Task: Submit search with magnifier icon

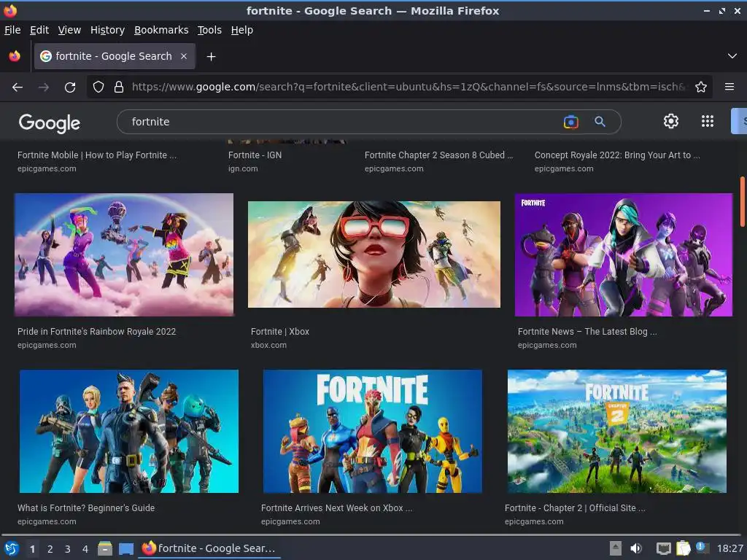Action: pos(600,122)
